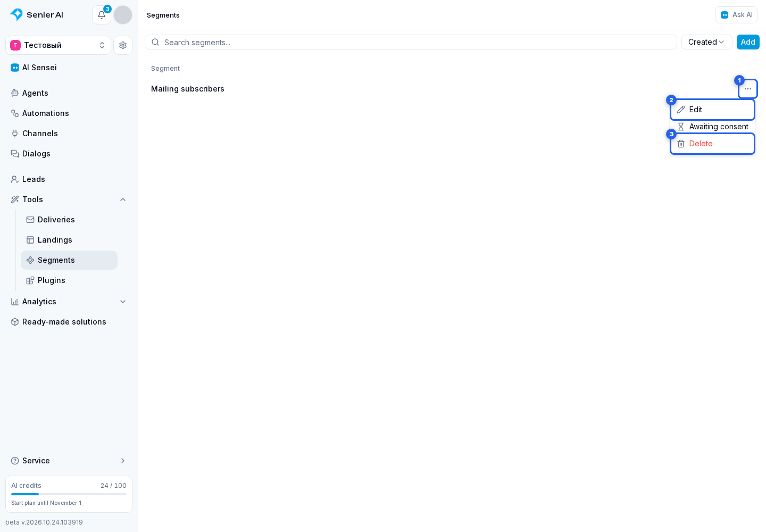This screenshot has height=532, width=766.
Task: Open the Automations page
Action: pos(69,113)
